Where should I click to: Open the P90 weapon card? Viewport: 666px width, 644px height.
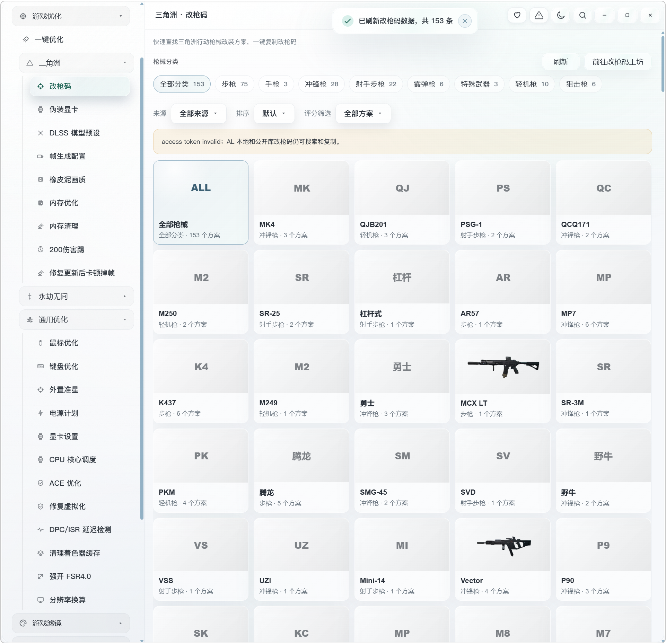[603, 559]
